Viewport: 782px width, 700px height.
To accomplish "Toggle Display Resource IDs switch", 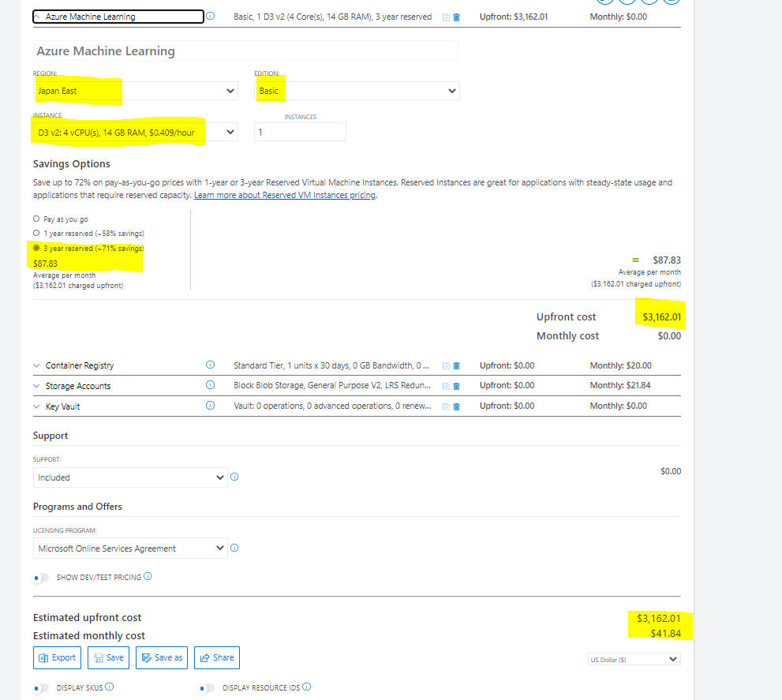I will click(x=207, y=688).
